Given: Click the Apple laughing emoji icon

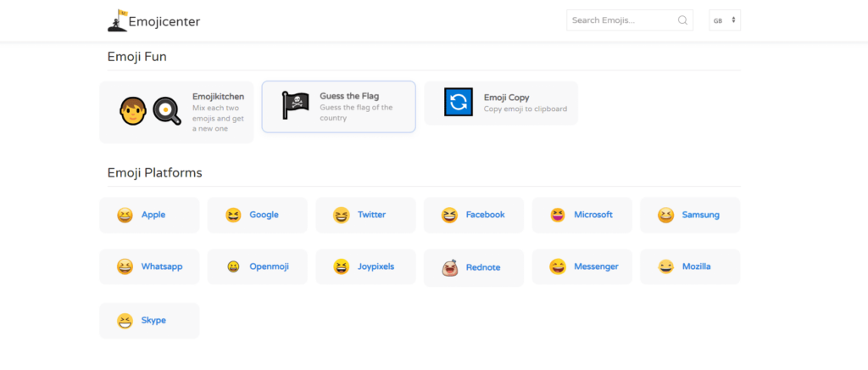Looking at the screenshot, I should pyautogui.click(x=125, y=215).
